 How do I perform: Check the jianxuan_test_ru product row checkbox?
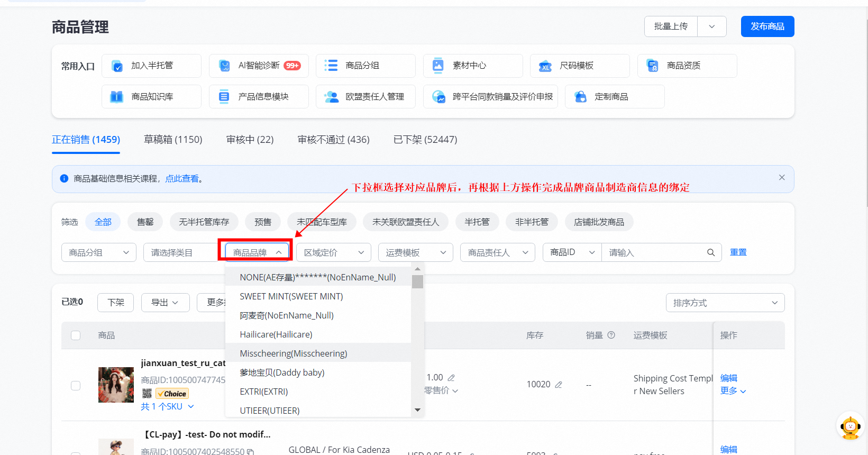coord(76,386)
